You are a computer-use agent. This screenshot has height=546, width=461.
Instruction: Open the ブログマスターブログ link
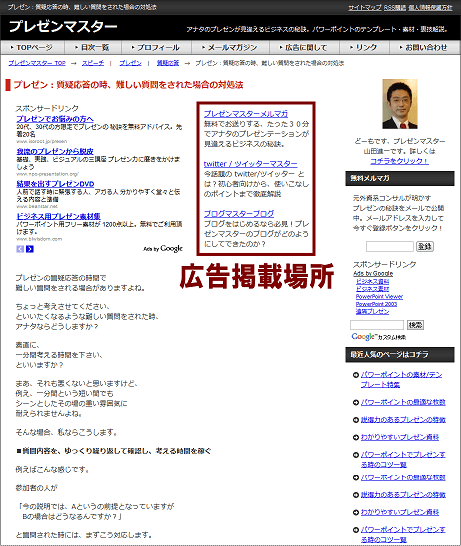coord(239,213)
